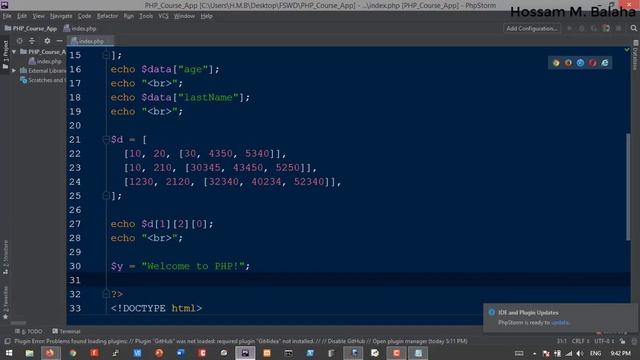Open in Safari browser icon in editor
This screenshot has height=360, width=640.
click(580, 63)
